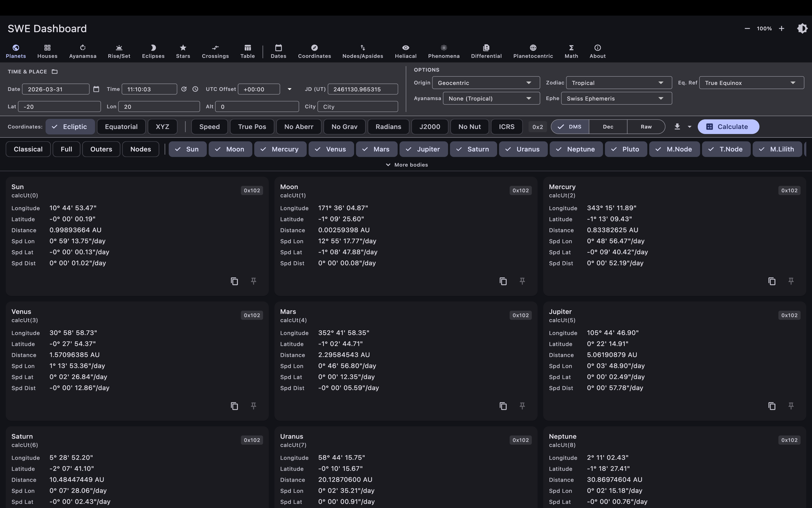Open the Ayanamsa dropdown
812x508 pixels.
coord(491,98)
